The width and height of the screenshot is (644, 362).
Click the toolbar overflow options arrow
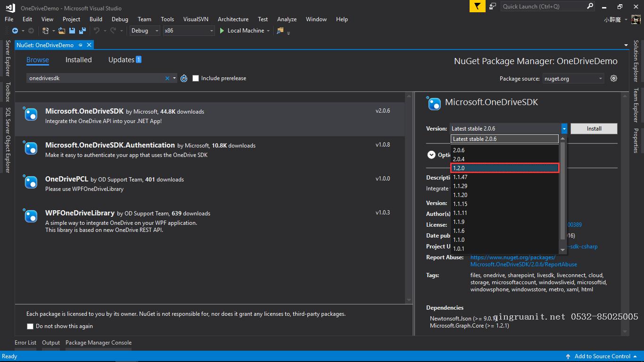(x=289, y=33)
